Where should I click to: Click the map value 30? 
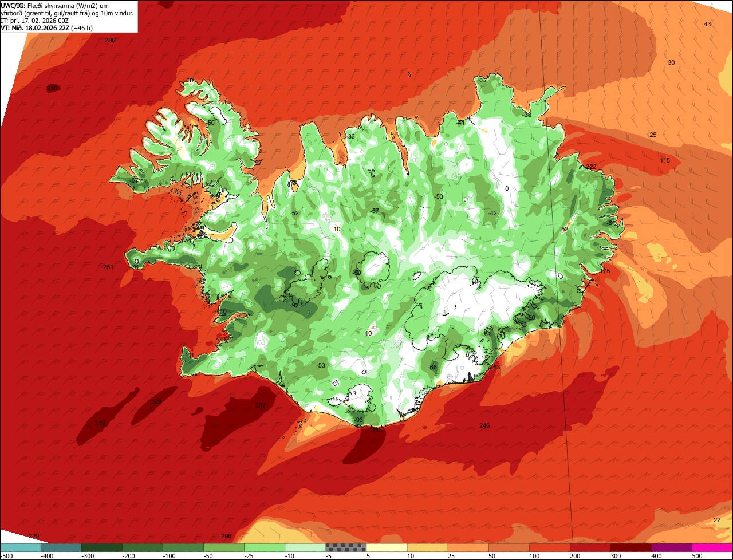[x=671, y=62]
